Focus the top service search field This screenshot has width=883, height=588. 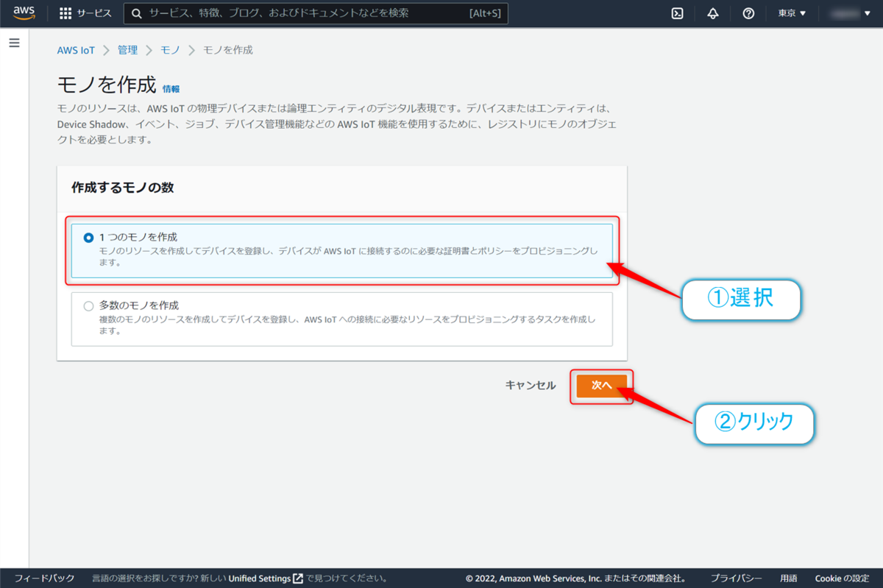tap(316, 13)
